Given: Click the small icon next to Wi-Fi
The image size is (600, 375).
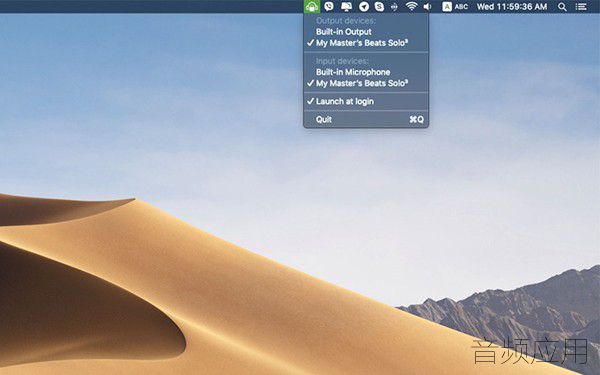Looking at the screenshot, I should [x=395, y=7].
